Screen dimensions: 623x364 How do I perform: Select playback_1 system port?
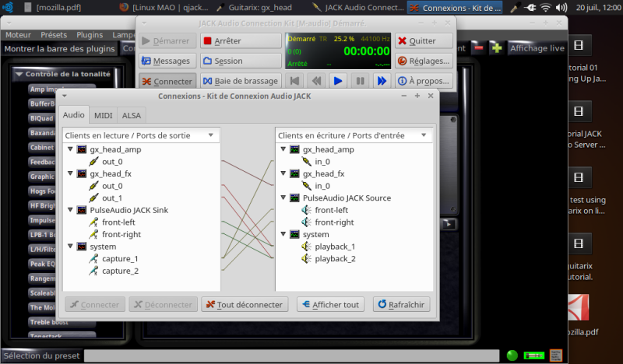click(x=335, y=247)
